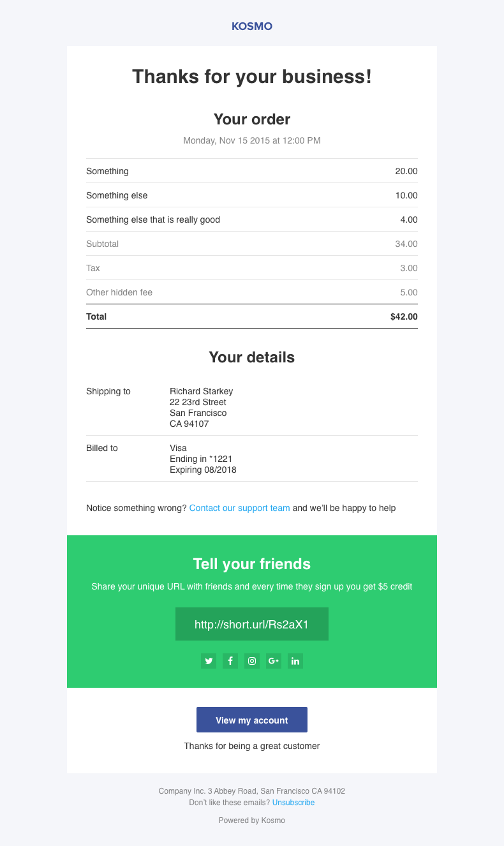Select the short.url referral link box
Image resolution: width=504 pixels, height=846 pixels.
(252, 624)
